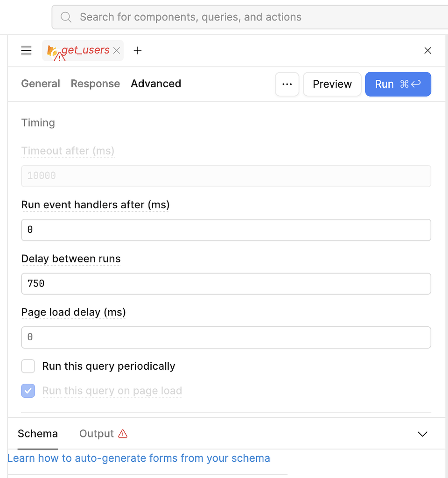This screenshot has height=478, width=448.
Task: Open the ellipsis overflow menu
Action: pyautogui.click(x=287, y=84)
